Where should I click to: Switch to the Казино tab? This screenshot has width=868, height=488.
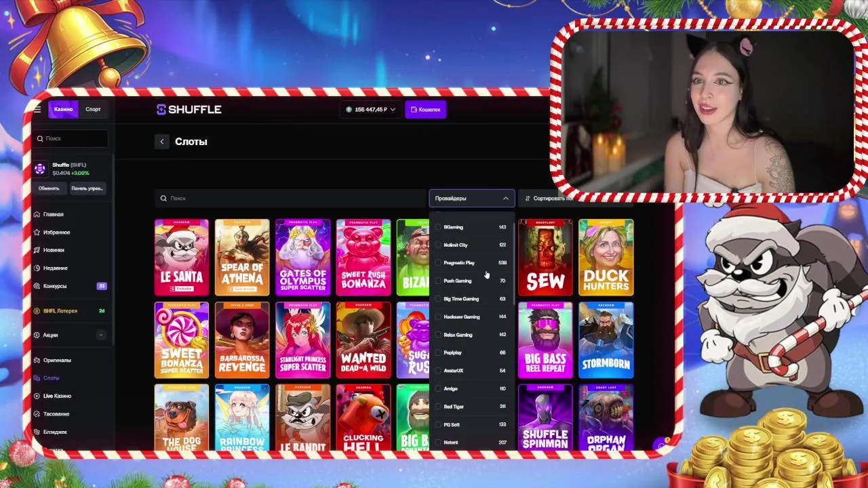(63, 109)
